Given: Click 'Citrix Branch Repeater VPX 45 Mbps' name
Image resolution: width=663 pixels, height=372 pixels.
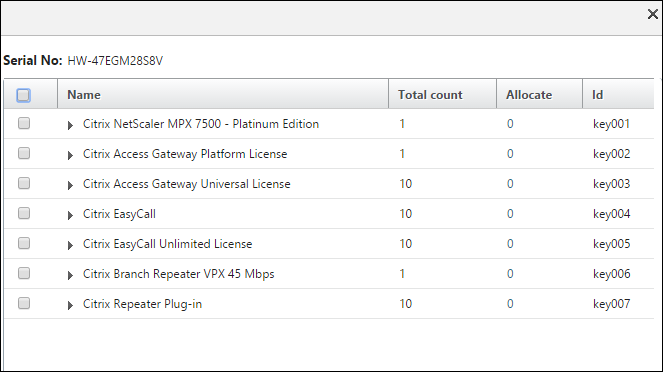Looking at the screenshot, I should [178, 274].
